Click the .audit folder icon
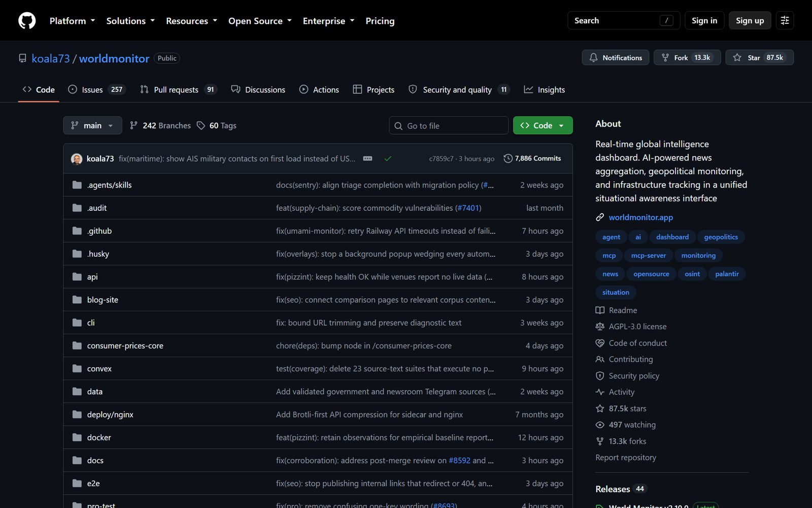 [x=77, y=208]
